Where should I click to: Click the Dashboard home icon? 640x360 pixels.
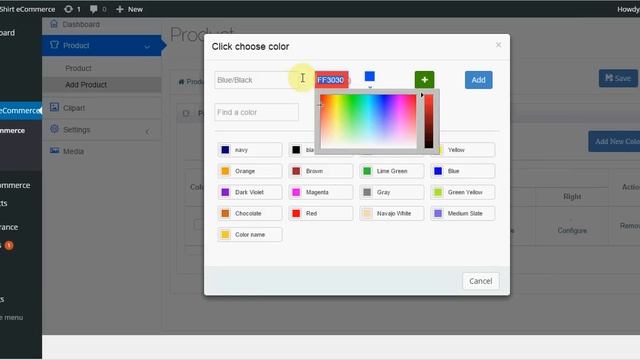point(54,24)
